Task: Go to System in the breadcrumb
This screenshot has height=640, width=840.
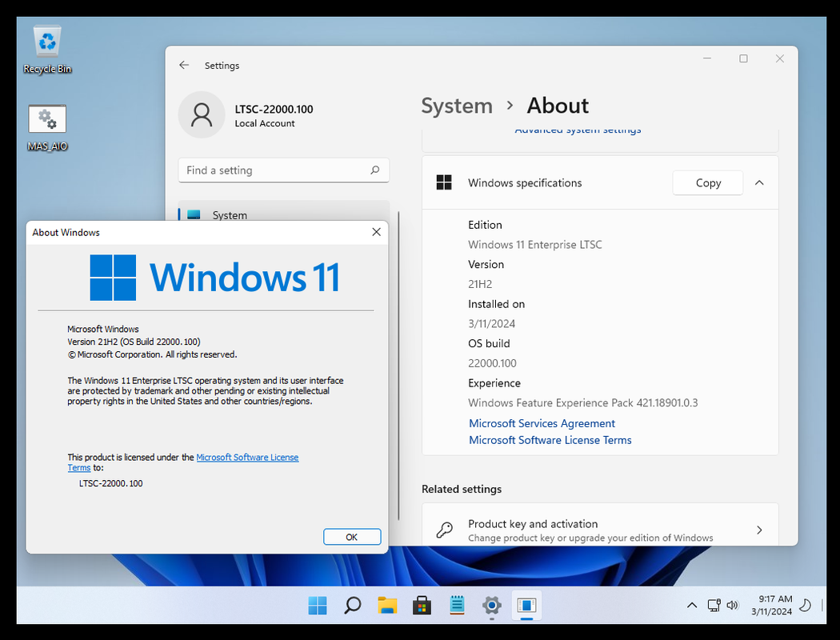Action: pyautogui.click(x=457, y=106)
